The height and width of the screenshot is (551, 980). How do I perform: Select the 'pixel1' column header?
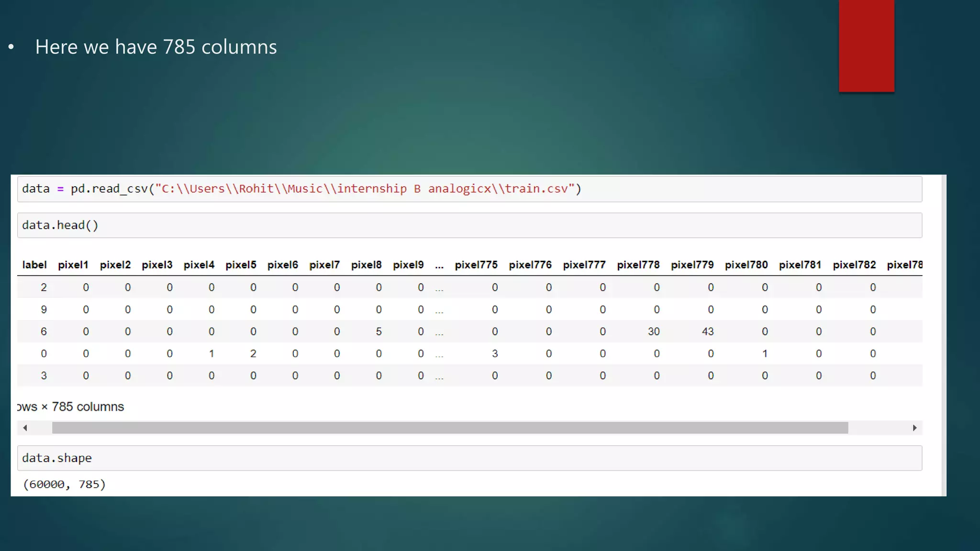tap(73, 265)
